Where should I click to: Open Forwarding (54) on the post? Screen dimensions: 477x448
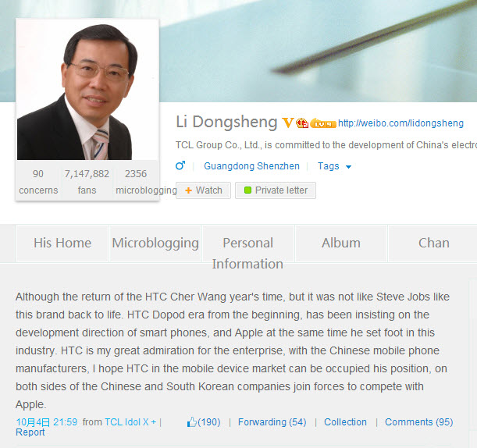coord(272,422)
